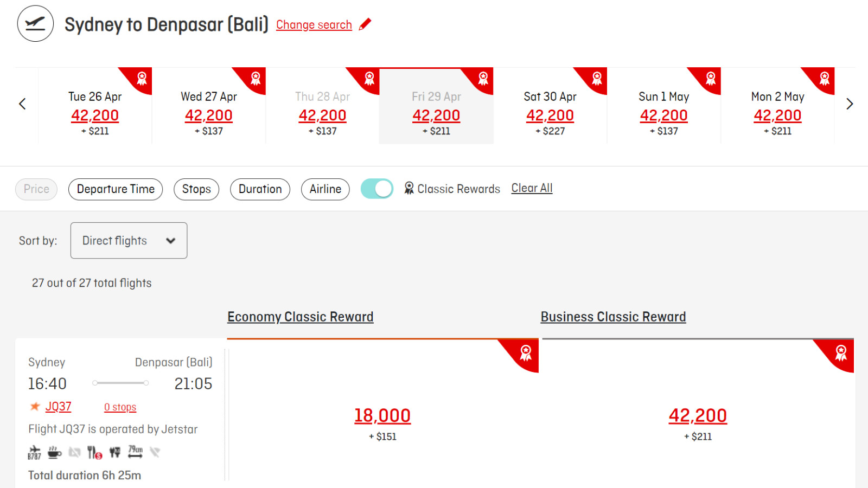Click the Change search link
This screenshot has height=488, width=868.
(x=314, y=25)
